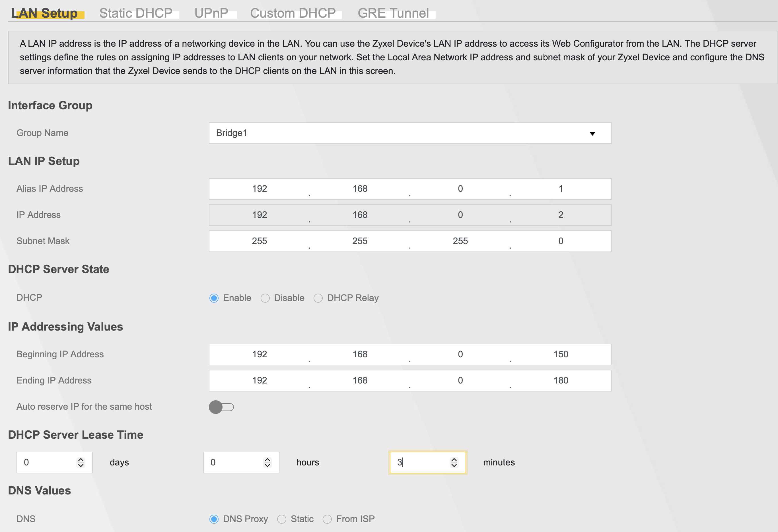The height and width of the screenshot is (532, 778).
Task: Click Ending IP Address first octet
Action: (x=260, y=380)
